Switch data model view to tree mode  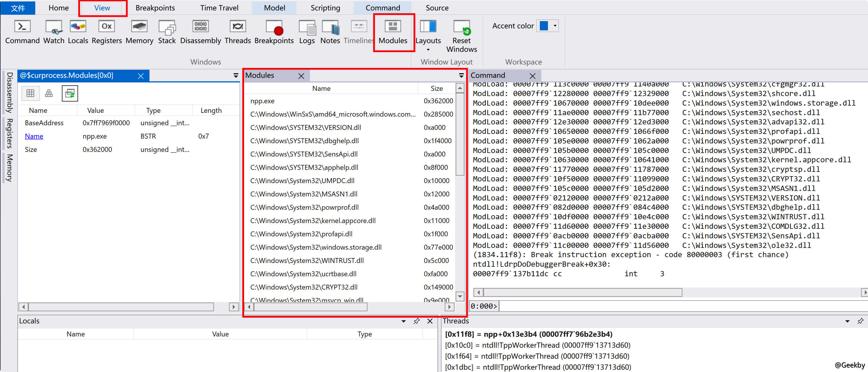(49, 93)
